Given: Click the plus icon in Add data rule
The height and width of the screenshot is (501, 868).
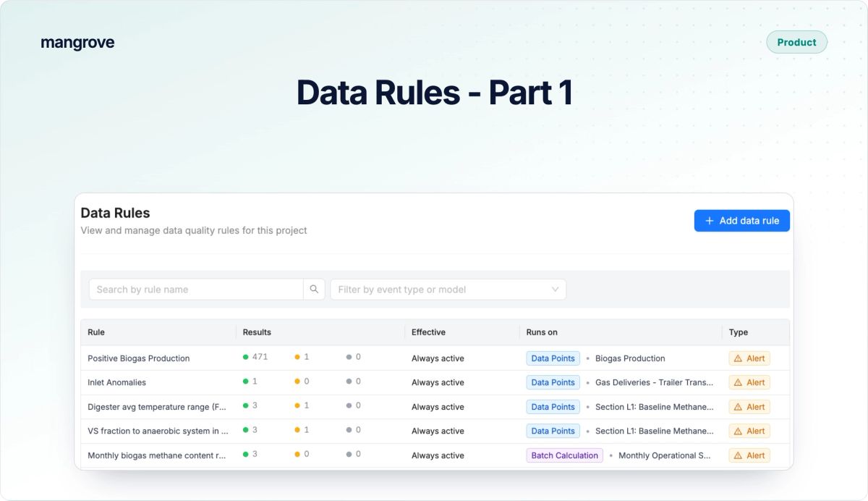Looking at the screenshot, I should click(710, 221).
